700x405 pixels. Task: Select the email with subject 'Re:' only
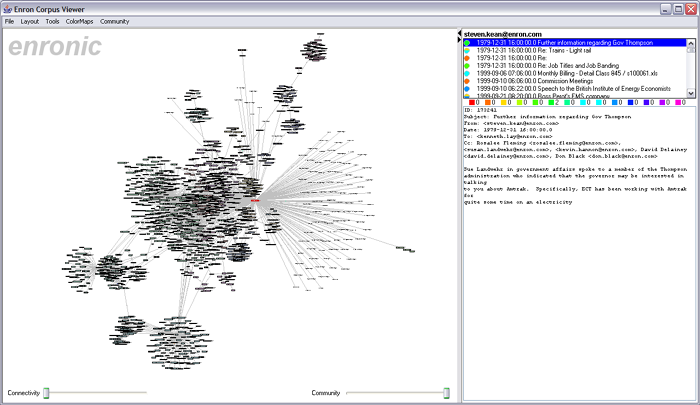click(575, 58)
